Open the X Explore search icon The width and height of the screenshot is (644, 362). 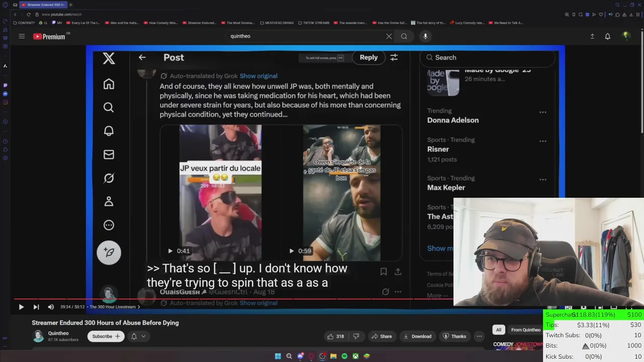109,107
